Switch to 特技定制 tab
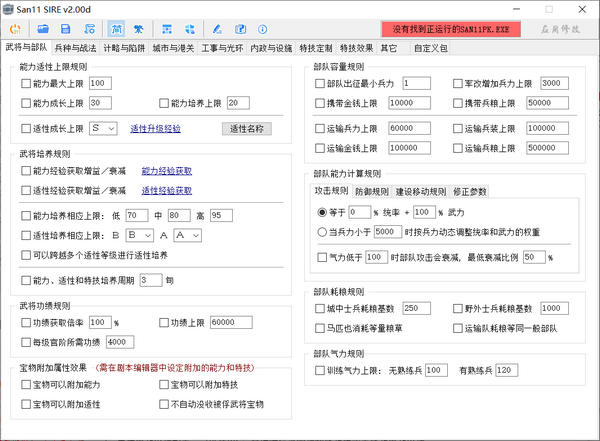The height and width of the screenshot is (441, 600). coord(316,48)
